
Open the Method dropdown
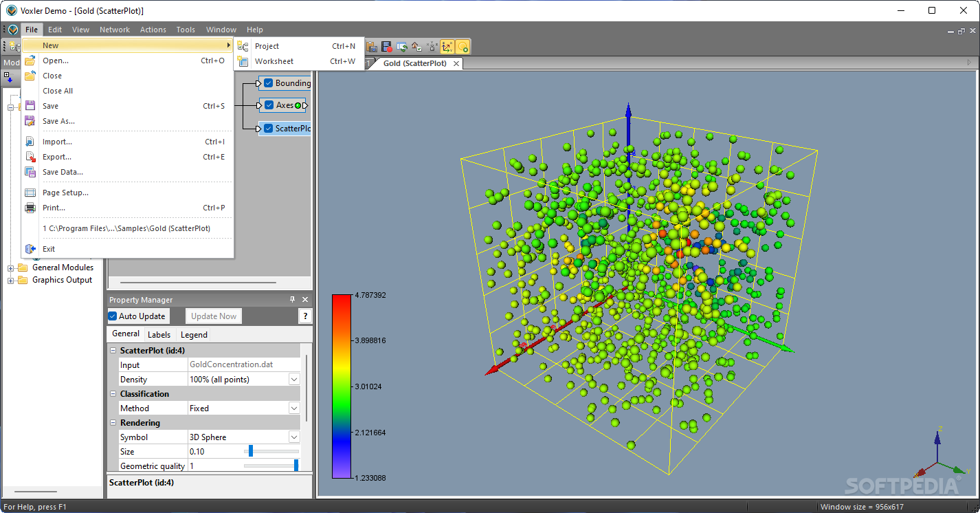click(294, 408)
